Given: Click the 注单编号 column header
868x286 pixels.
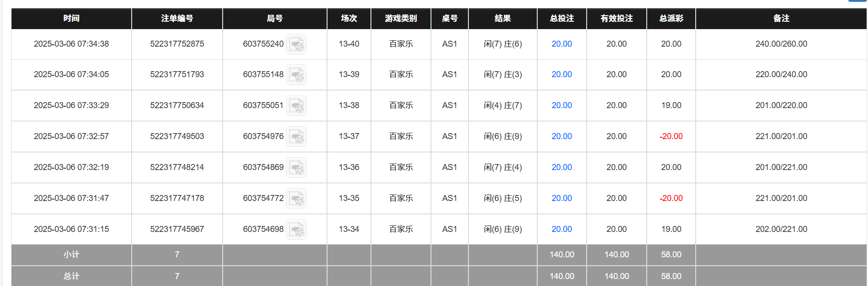Looking at the screenshot, I should pos(177,18).
